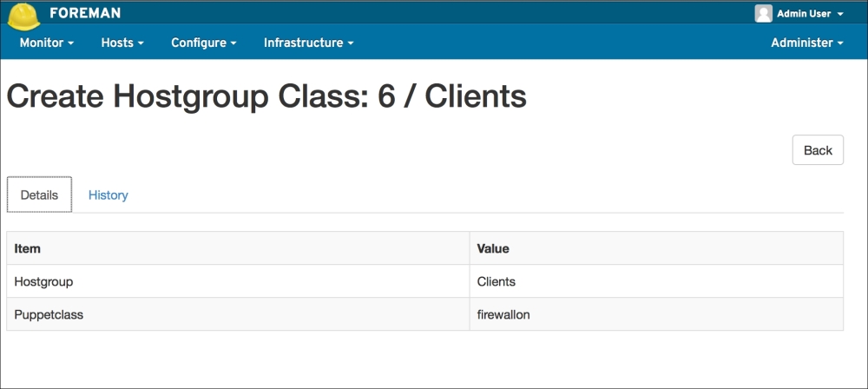The height and width of the screenshot is (389, 868).
Task: Open the Hosts dropdown menu
Action: [122, 43]
